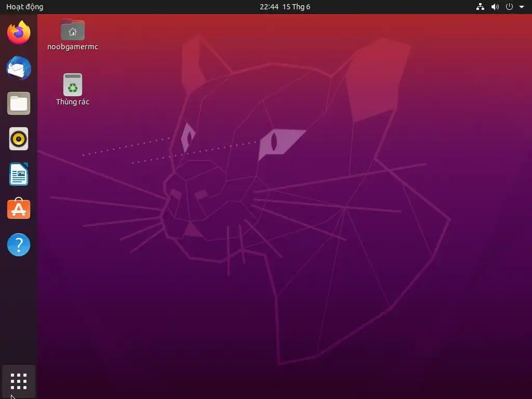Screen dimensions: 532x399
Task: Open Ubuntu Software store
Action: point(19,209)
